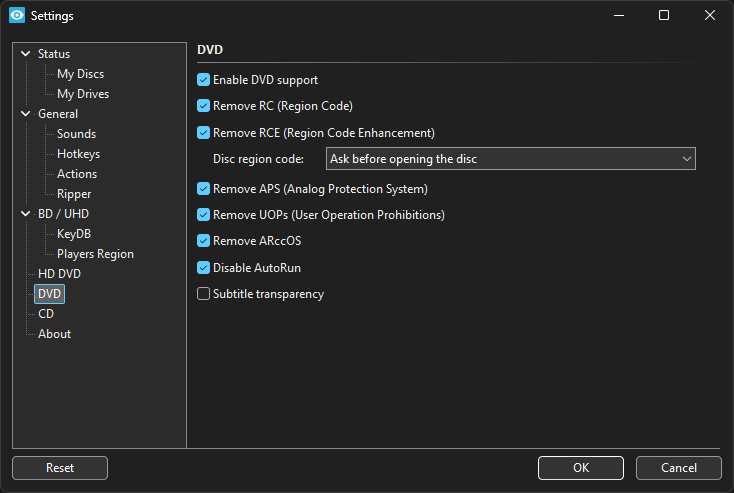Click the Reset button
The image size is (734, 493).
[60, 468]
